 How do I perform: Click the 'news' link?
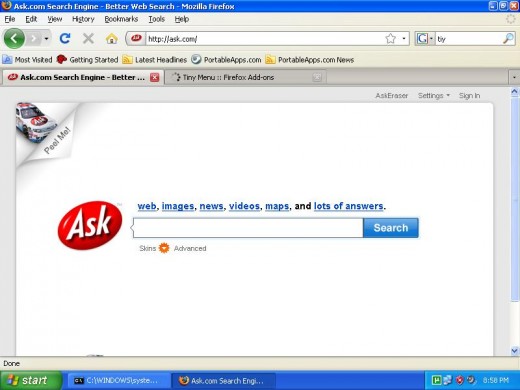pyautogui.click(x=211, y=206)
